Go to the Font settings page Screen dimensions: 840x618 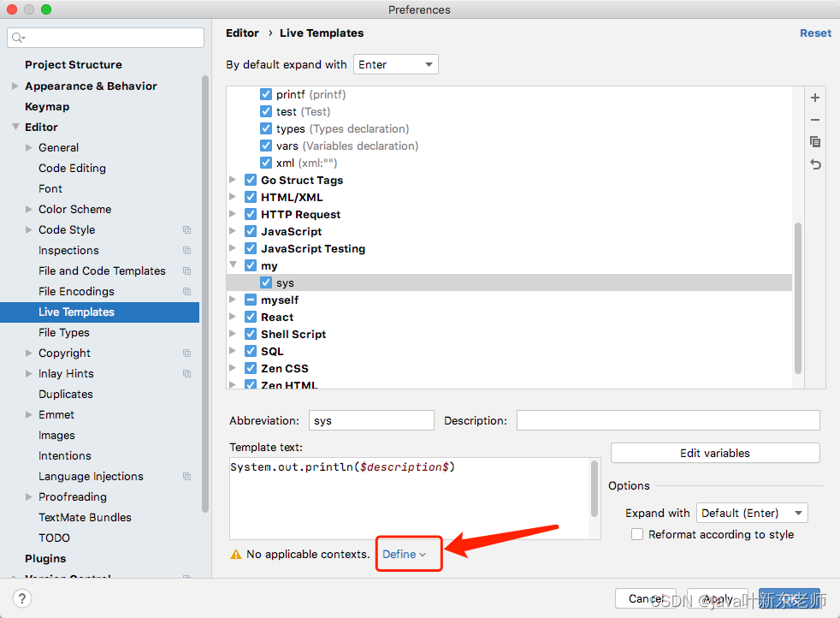[50, 188]
